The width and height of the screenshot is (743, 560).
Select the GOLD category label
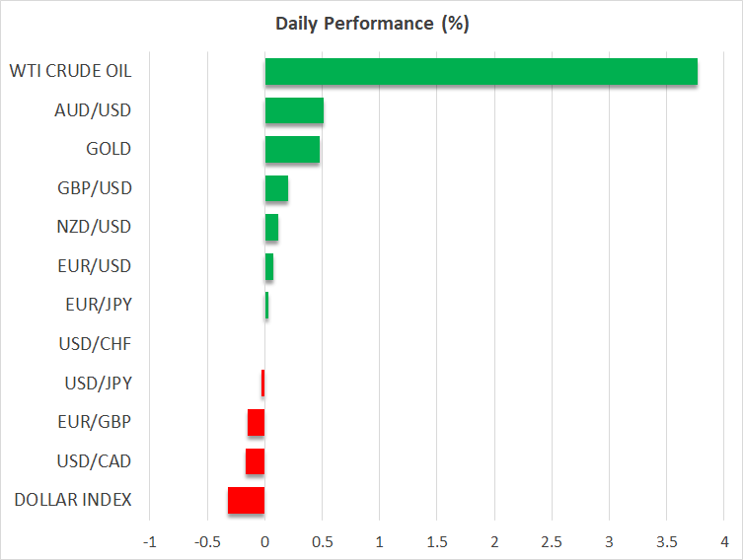(109, 149)
